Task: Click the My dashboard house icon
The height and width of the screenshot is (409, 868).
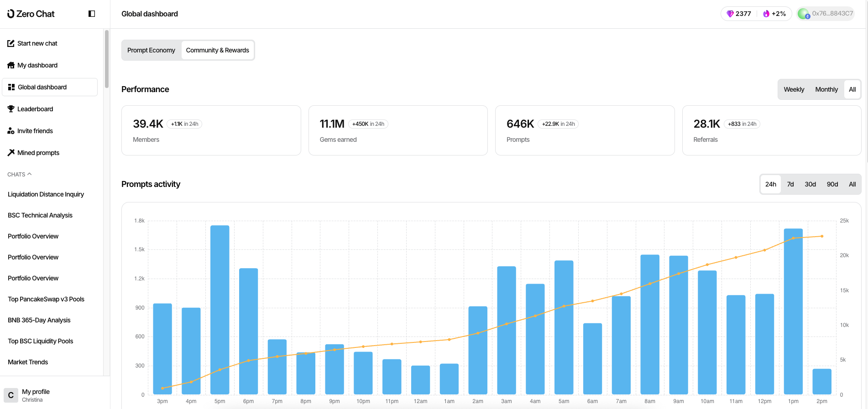Action: [11, 65]
